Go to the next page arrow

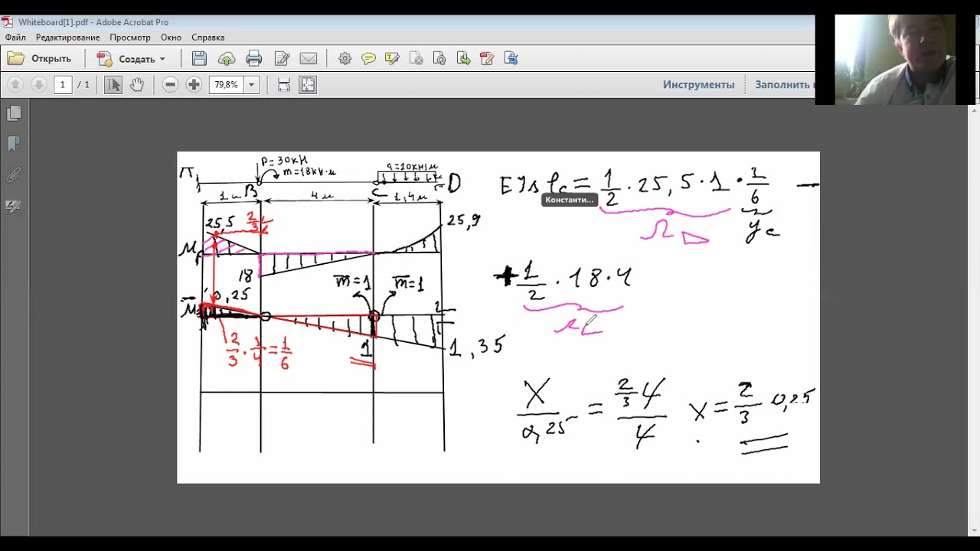pos(38,85)
